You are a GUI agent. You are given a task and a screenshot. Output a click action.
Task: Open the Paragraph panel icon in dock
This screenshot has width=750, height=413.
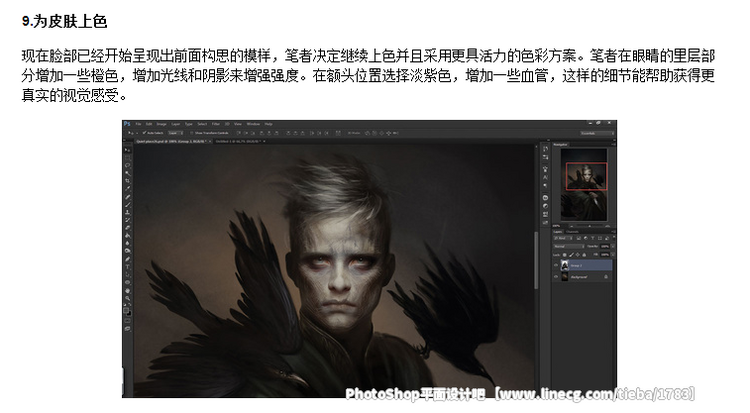[545, 186]
